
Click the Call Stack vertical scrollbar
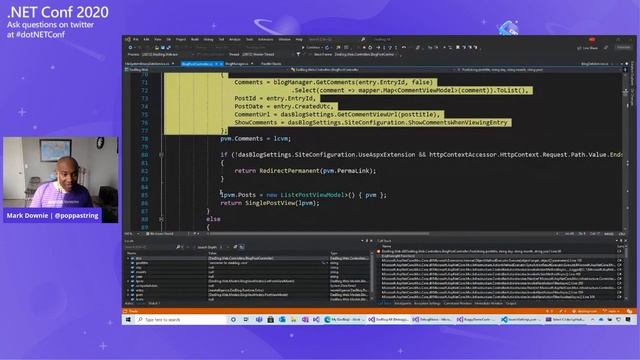(625, 273)
